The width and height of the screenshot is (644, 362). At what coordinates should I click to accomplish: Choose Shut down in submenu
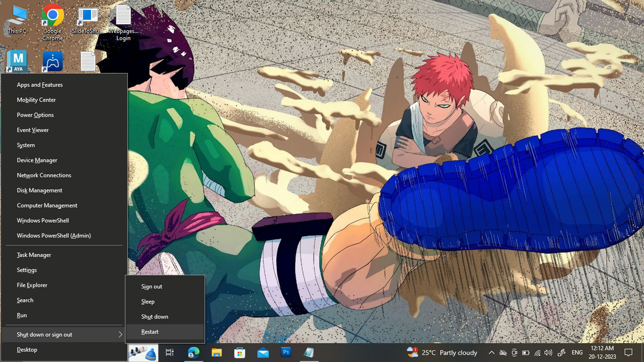165,317
